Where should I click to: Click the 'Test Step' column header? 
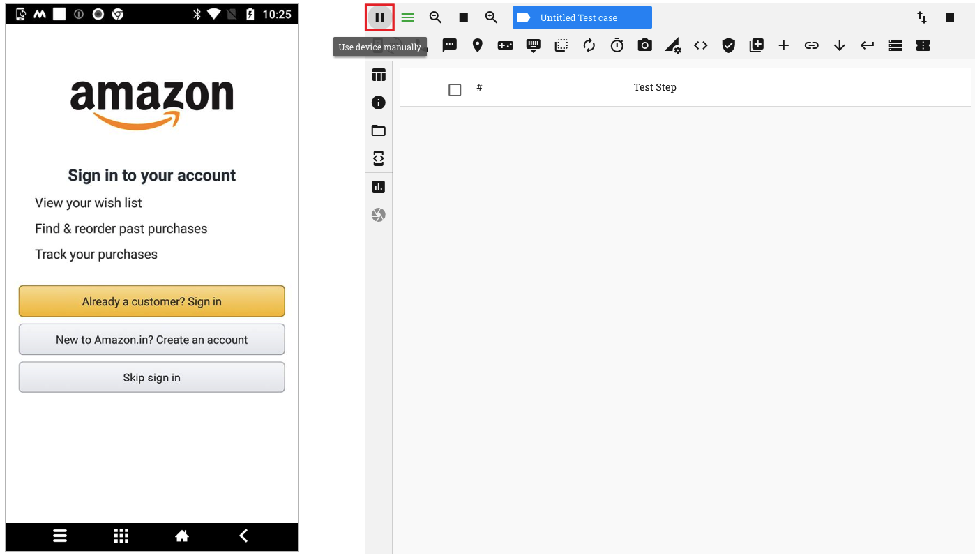(655, 87)
